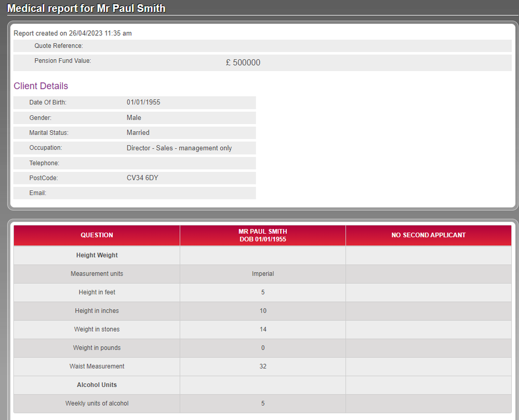
Task: Click the 'Weight in stones' question cell
Action: click(97, 329)
